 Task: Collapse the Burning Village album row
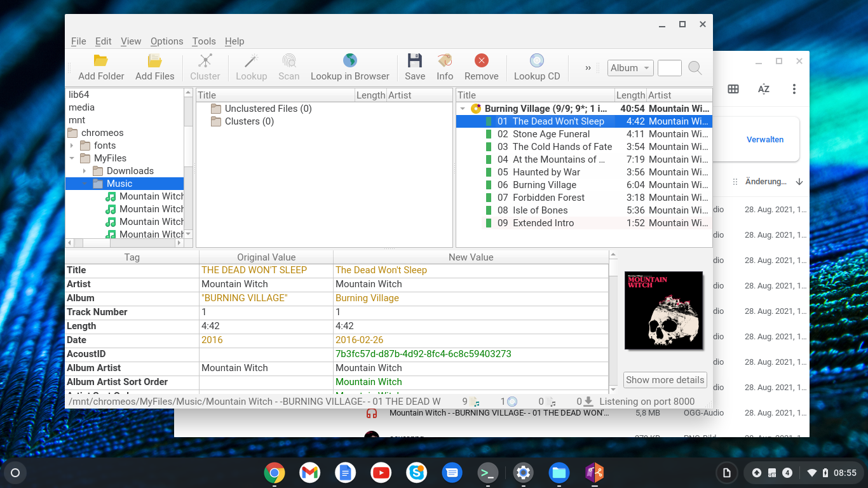(463, 109)
